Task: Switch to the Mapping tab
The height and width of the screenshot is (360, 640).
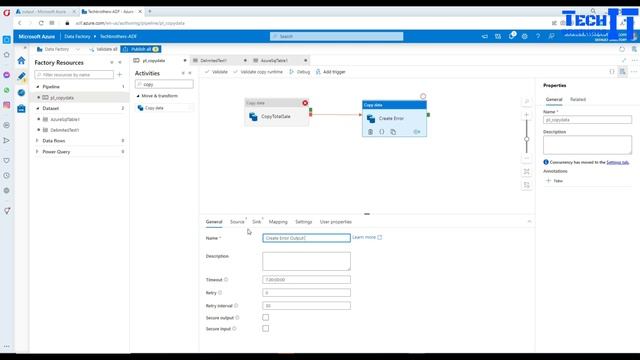Action: coord(278,222)
